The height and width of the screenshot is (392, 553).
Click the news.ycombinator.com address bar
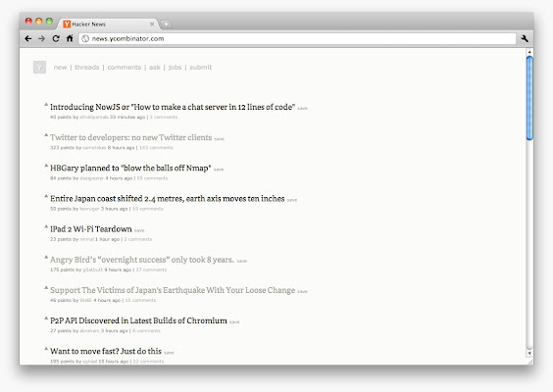[297, 39]
